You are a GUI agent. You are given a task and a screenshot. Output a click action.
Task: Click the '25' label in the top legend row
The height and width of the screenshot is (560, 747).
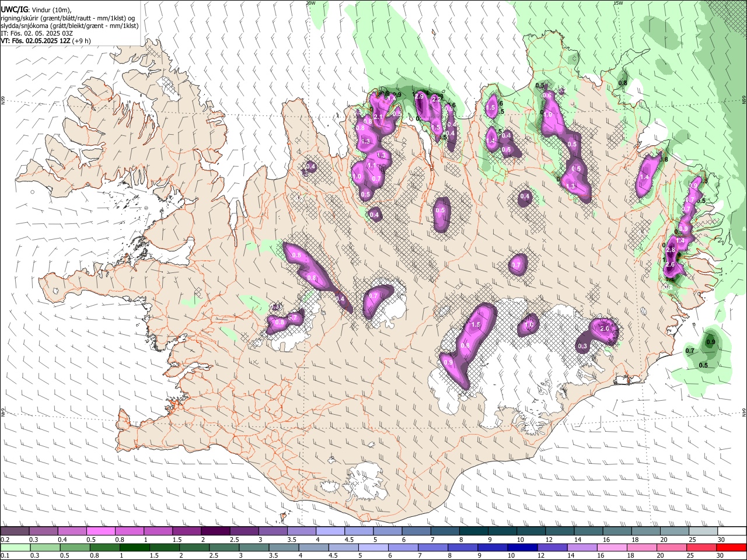(692, 540)
